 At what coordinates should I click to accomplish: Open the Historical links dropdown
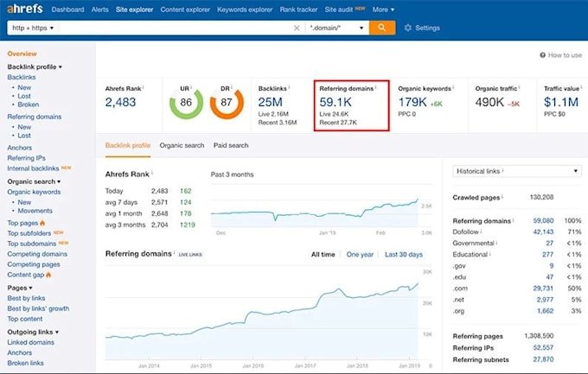coord(517,171)
